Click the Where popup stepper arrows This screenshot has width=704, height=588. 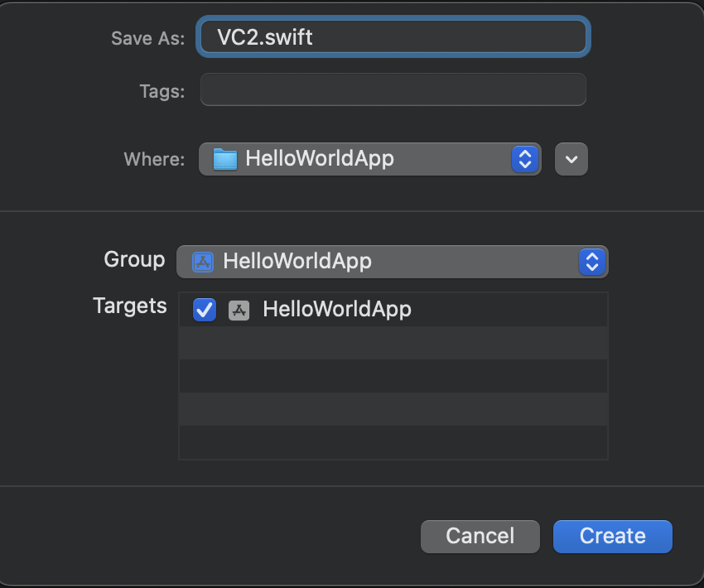pyautogui.click(x=525, y=159)
